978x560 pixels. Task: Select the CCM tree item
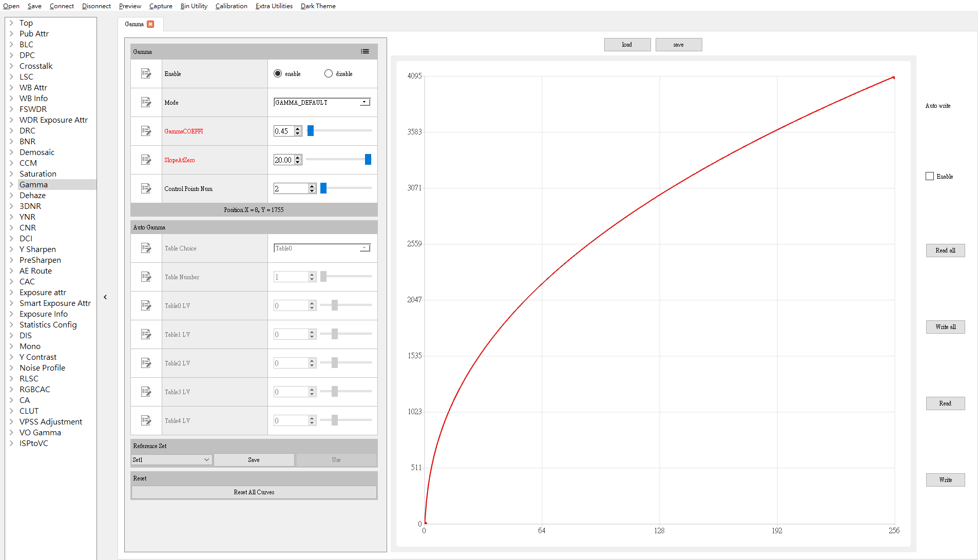pos(28,163)
